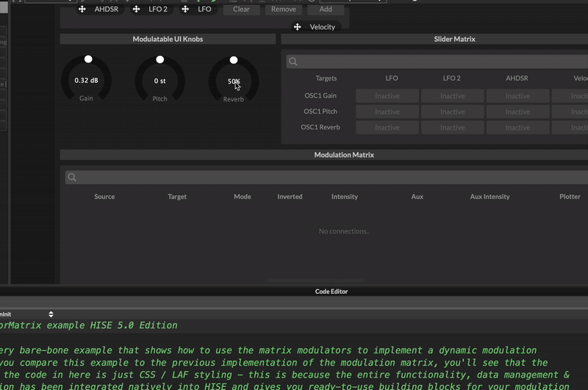The width and height of the screenshot is (588, 390).
Task: Click the OSC1 Reverb row label
Action: (320, 127)
